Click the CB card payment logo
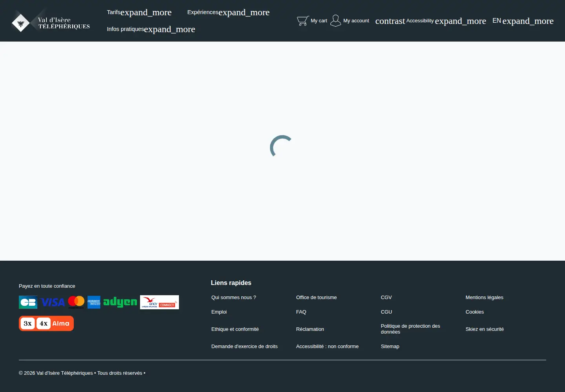565x392 pixels. tap(28, 302)
